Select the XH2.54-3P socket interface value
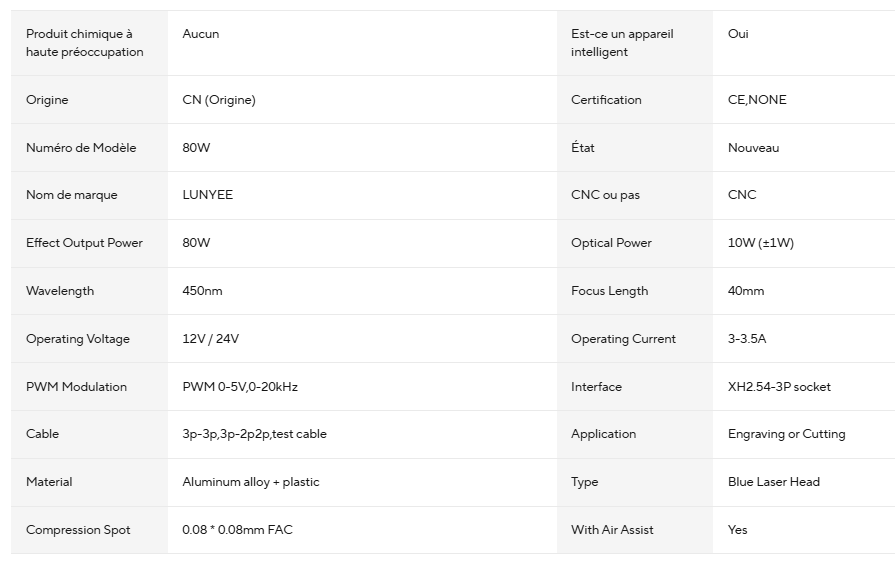 (779, 387)
